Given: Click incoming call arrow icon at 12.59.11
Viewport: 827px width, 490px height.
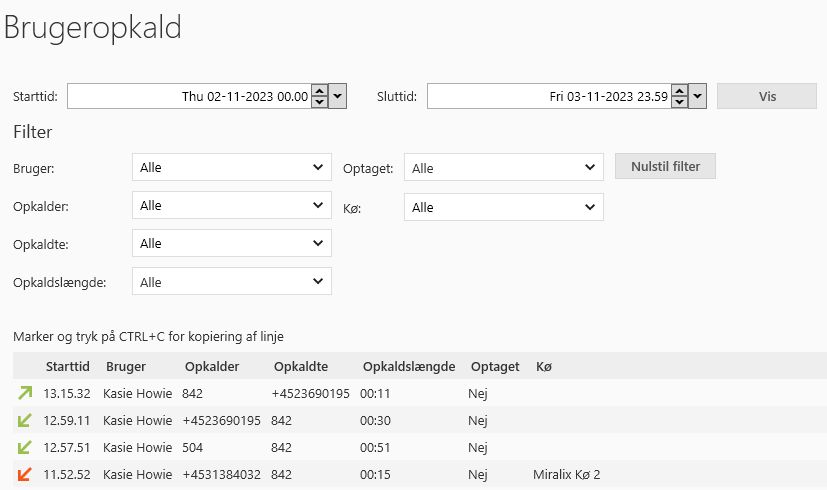Looking at the screenshot, I should [25, 420].
